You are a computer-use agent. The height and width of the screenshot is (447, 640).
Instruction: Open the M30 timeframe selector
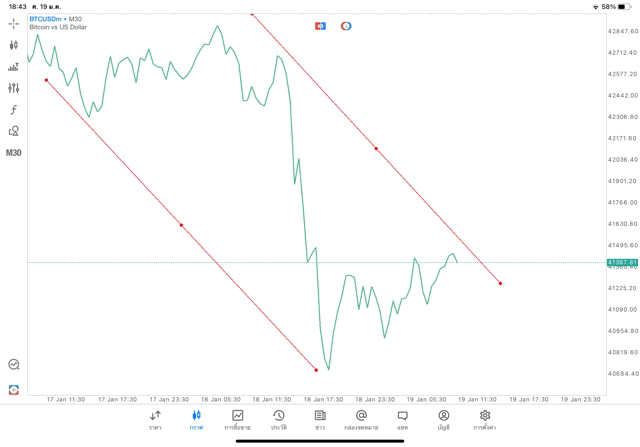[14, 153]
